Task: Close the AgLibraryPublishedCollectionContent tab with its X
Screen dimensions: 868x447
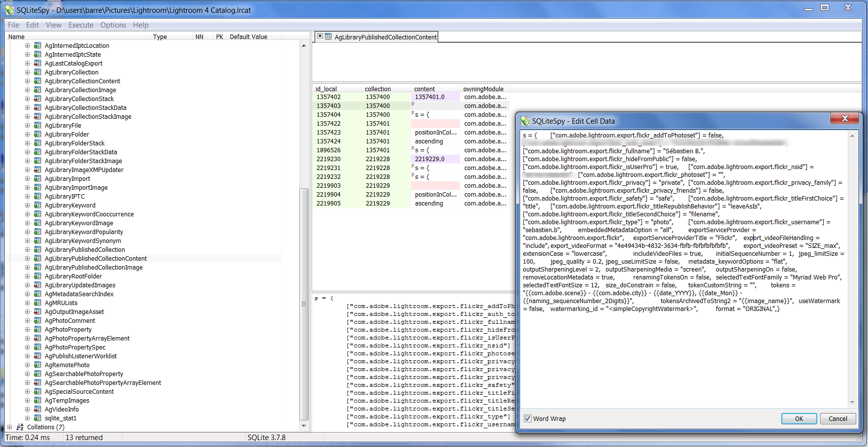Action: coord(320,36)
